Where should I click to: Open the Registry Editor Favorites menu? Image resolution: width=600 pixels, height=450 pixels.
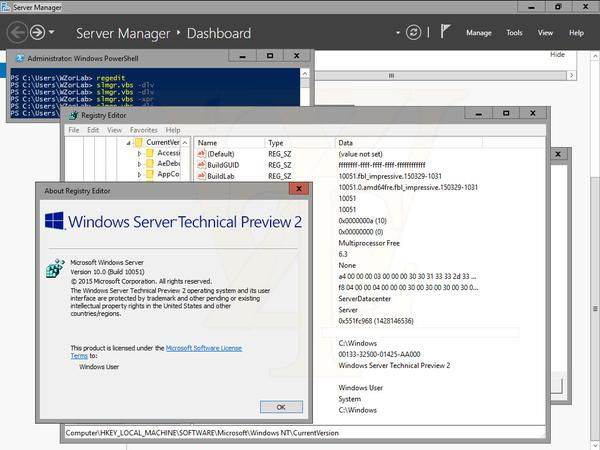coord(143,130)
